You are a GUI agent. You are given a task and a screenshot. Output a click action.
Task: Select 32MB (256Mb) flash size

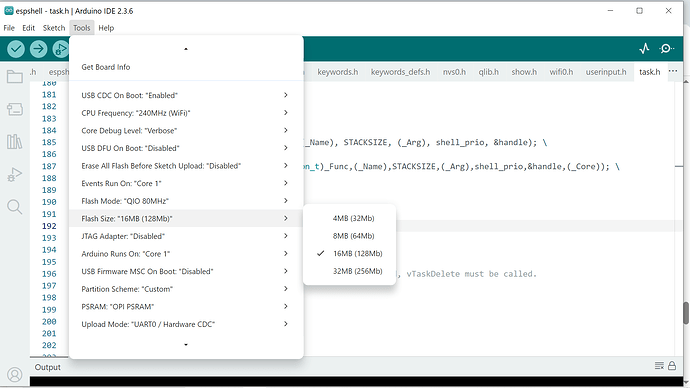pyautogui.click(x=349, y=271)
